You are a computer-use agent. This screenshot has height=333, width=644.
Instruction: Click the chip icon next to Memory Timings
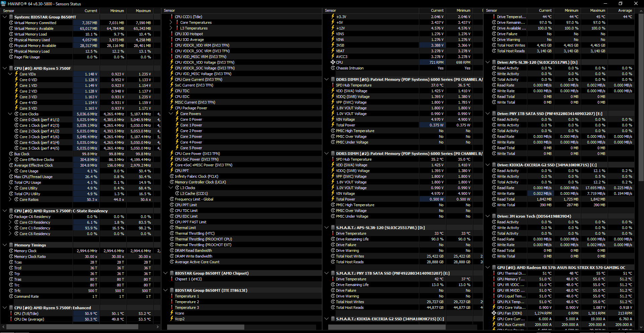(x=11, y=245)
